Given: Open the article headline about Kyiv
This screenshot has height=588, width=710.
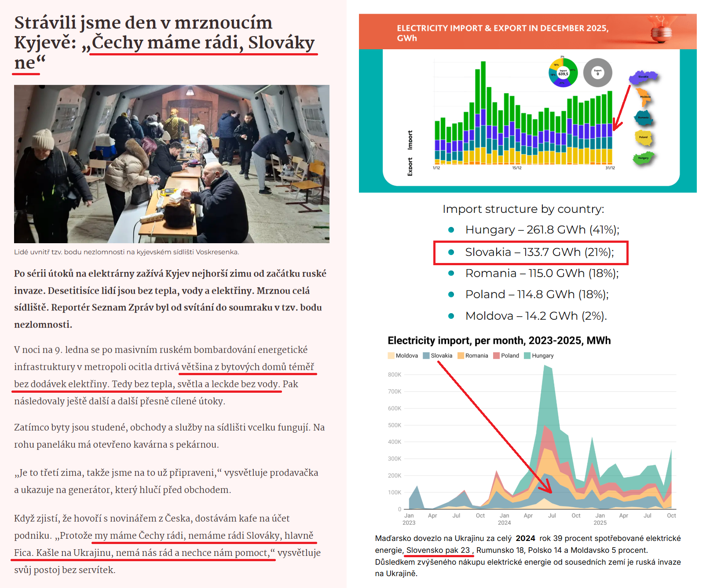Looking at the screenshot, I should coord(165,43).
